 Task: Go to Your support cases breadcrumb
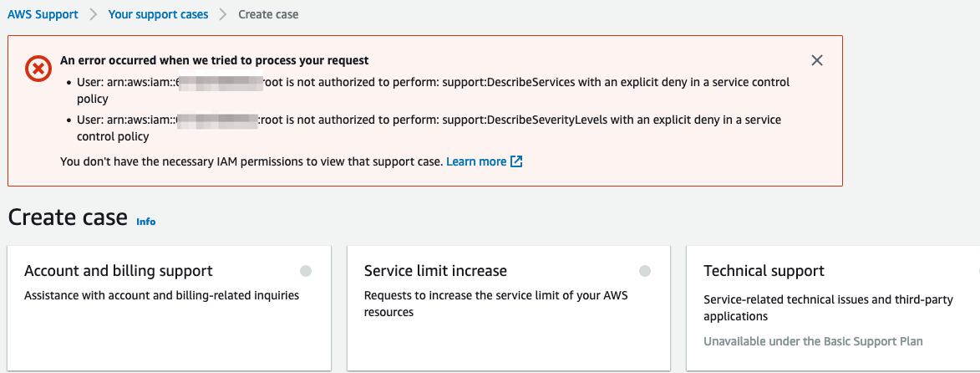(158, 14)
